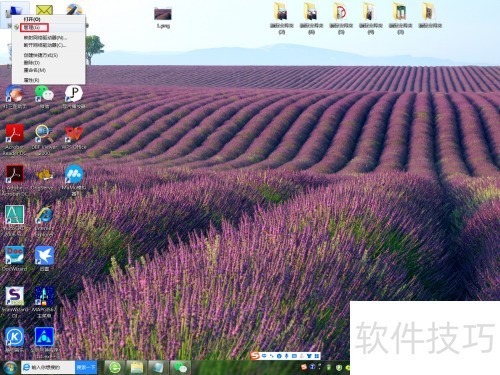
Task: Select the DEF Viewer magnifier shortcut
Action: [44, 140]
